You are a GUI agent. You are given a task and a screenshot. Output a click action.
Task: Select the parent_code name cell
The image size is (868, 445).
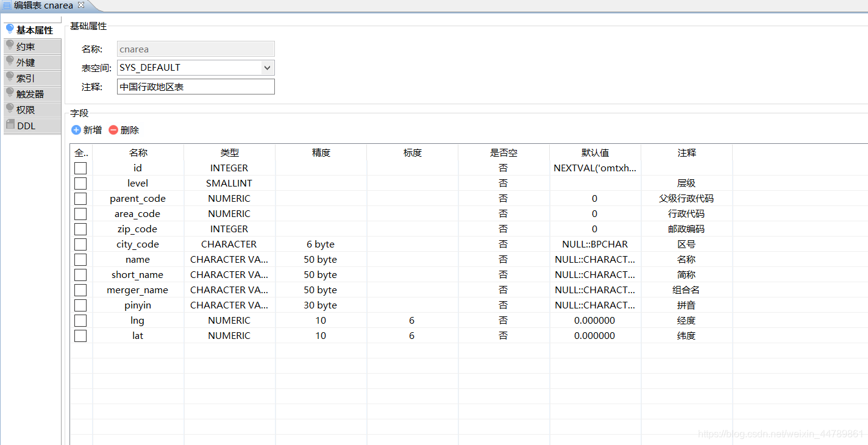[x=138, y=199]
